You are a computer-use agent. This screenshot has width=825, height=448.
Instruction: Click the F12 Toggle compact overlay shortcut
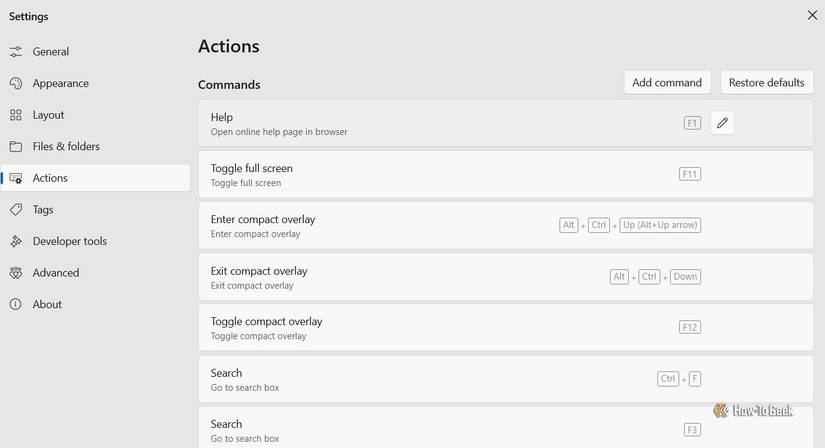click(690, 327)
